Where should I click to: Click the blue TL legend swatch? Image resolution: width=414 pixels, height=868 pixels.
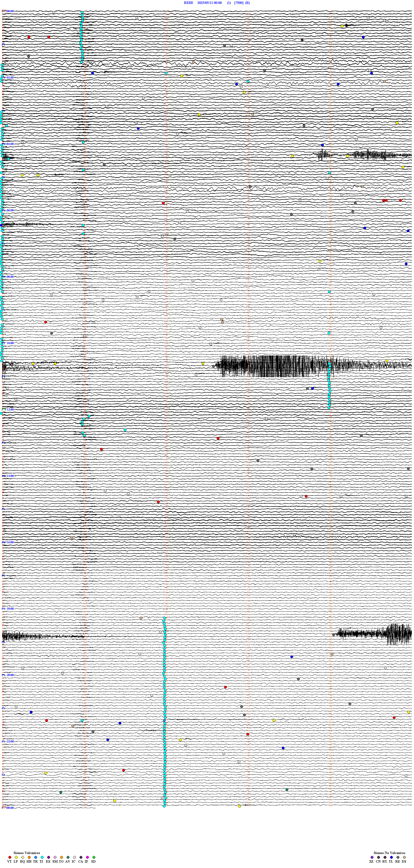pos(391,857)
